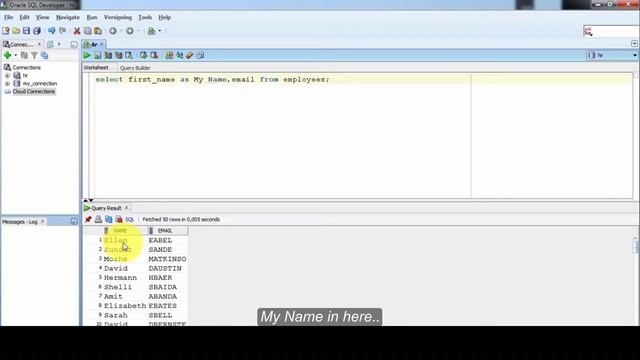The image size is (640, 360).
Task: Click the Undo arrow icon
Action: (x=51, y=31)
